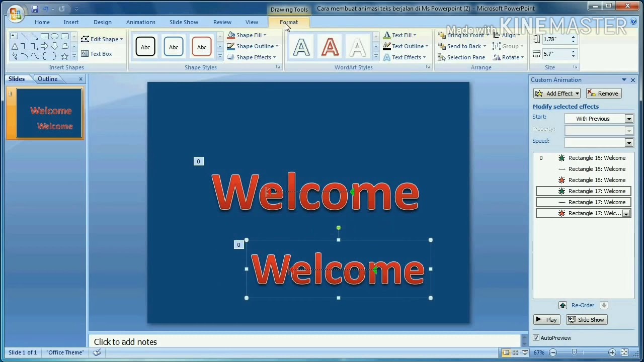644x362 pixels.
Task: Expand the Start dropdown showing With Previous
Action: 629,119
